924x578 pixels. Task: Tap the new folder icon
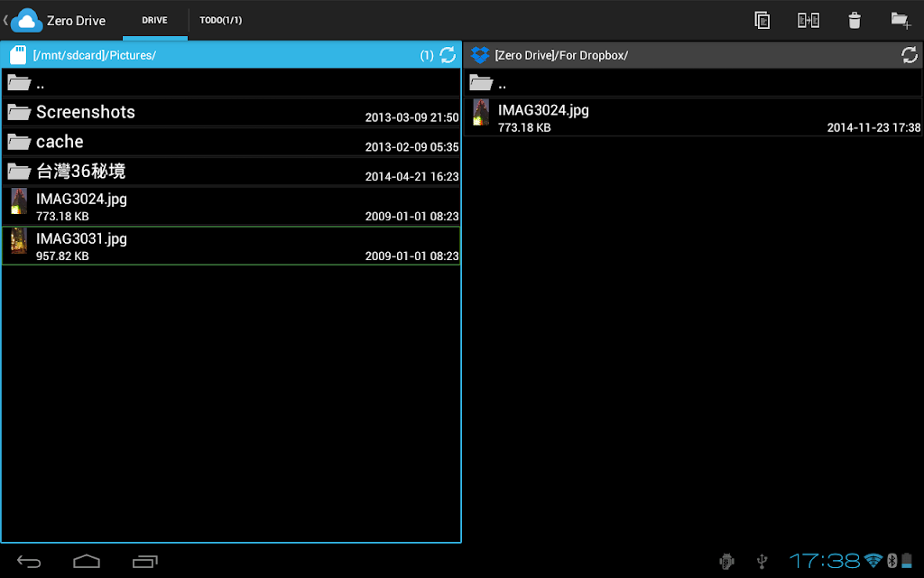click(901, 20)
